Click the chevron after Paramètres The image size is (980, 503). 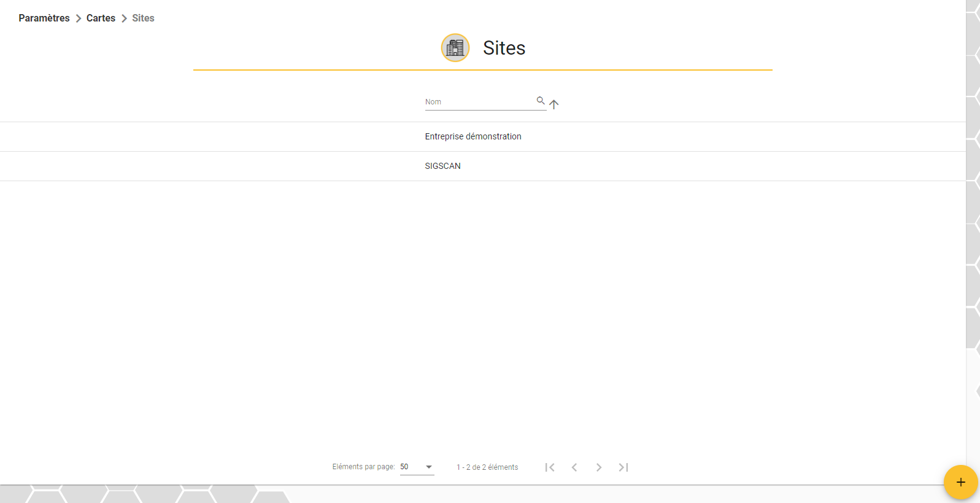(x=79, y=18)
